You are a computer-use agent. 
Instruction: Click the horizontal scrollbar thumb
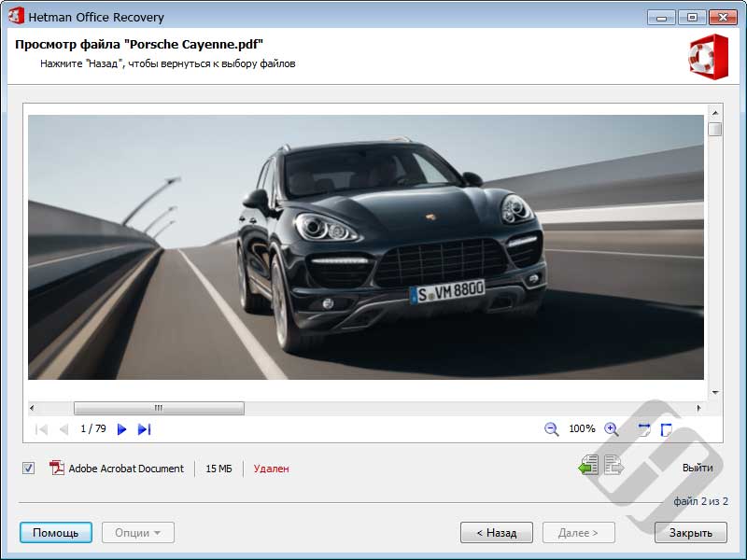click(159, 408)
